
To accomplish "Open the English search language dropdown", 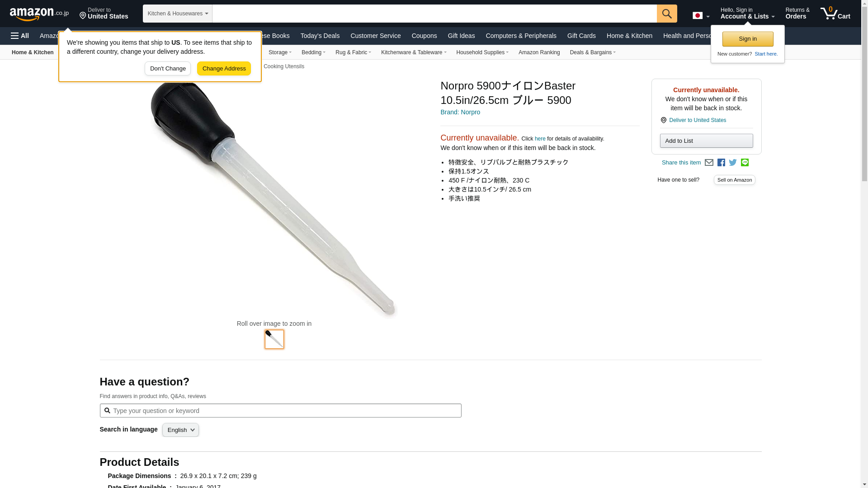I will 180,430.
